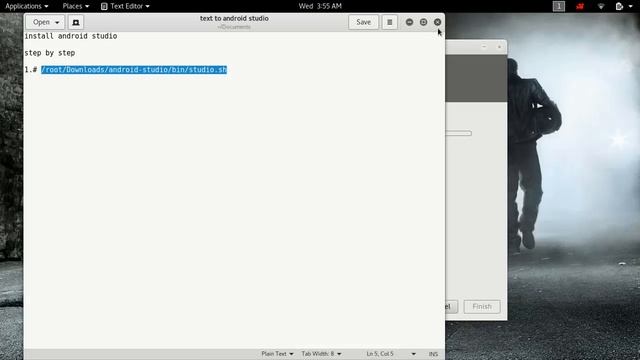Screen dimensions: 640x360
Task: Open the Applications menu
Action: point(27,6)
